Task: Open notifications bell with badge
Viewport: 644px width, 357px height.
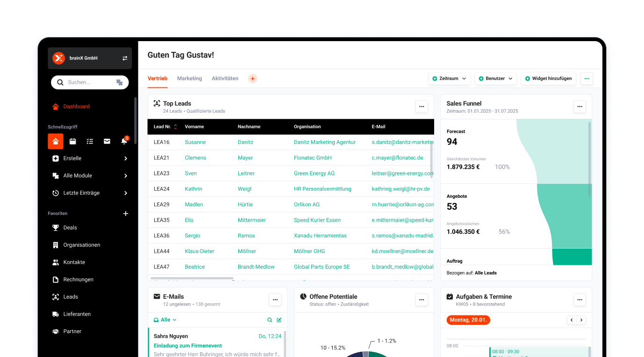Action: pos(124,141)
